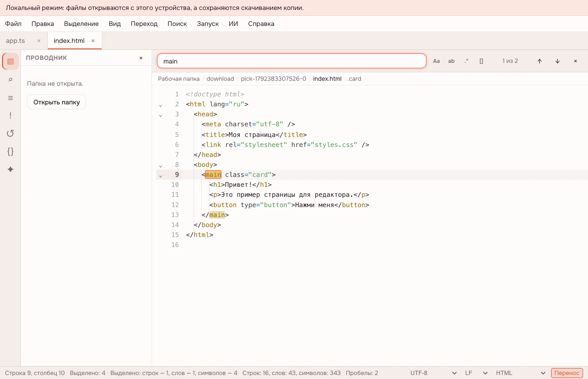Open the Запуск menu
This screenshot has width=588, height=379.
coord(208,24)
